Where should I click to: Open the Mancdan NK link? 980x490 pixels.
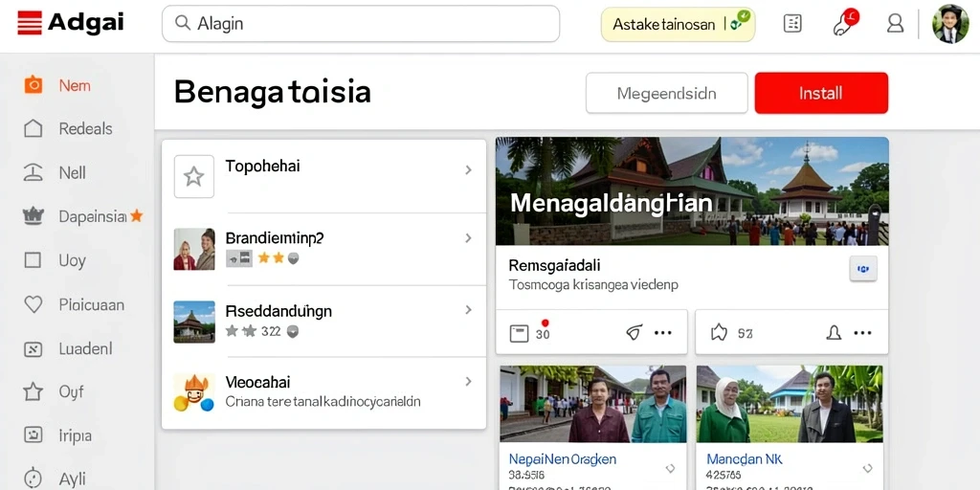pyautogui.click(x=744, y=459)
